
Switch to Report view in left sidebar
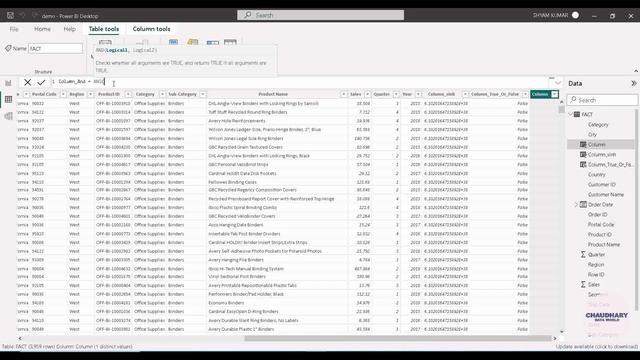(8, 83)
